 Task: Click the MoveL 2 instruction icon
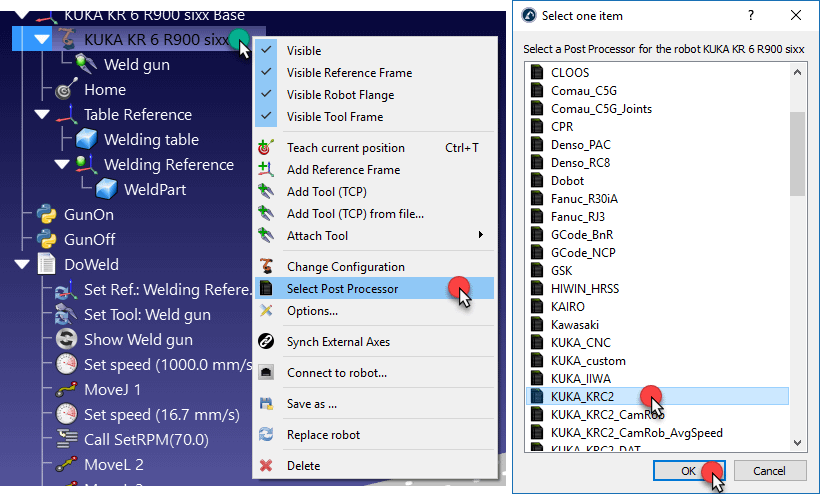pos(66,464)
